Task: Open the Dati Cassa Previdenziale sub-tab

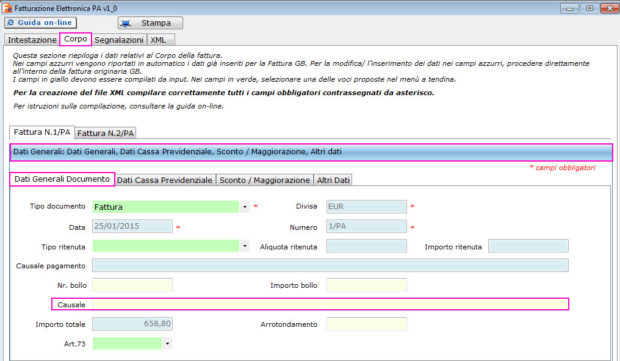Action: pyautogui.click(x=165, y=180)
